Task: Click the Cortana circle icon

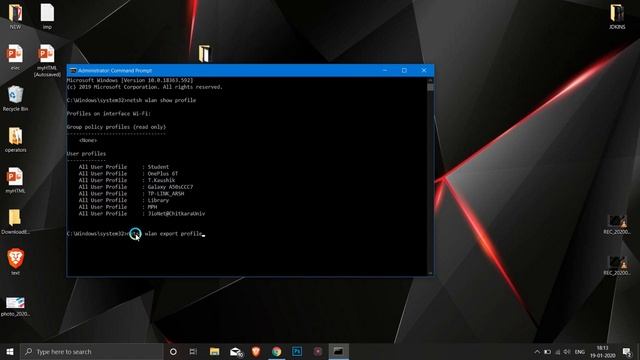Action: [x=173, y=351]
